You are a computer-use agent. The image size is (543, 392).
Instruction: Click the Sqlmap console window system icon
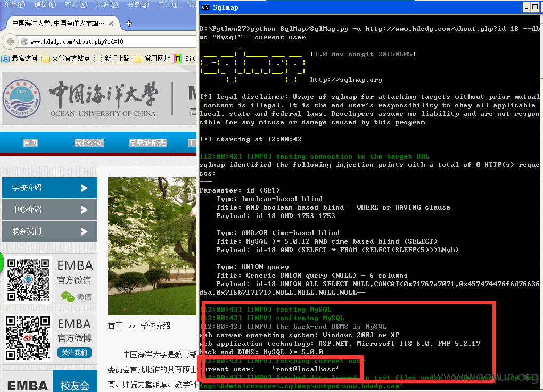205,7
